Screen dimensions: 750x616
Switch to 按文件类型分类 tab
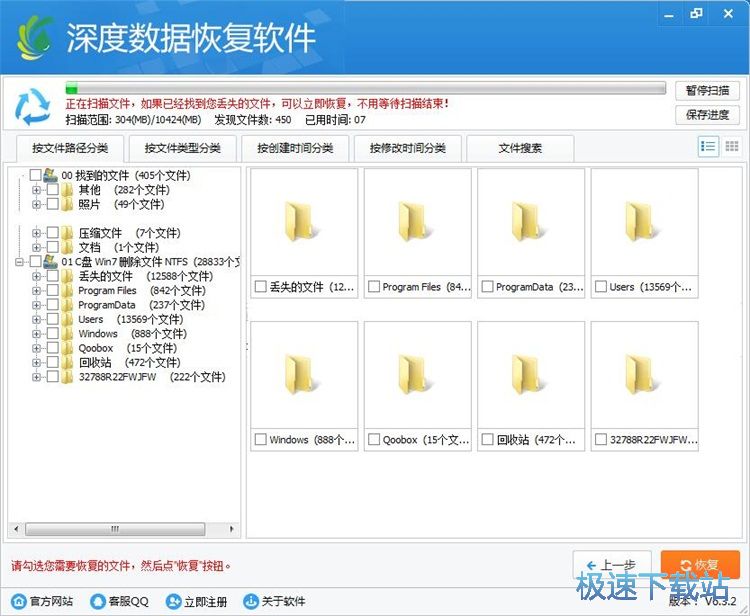(x=182, y=149)
